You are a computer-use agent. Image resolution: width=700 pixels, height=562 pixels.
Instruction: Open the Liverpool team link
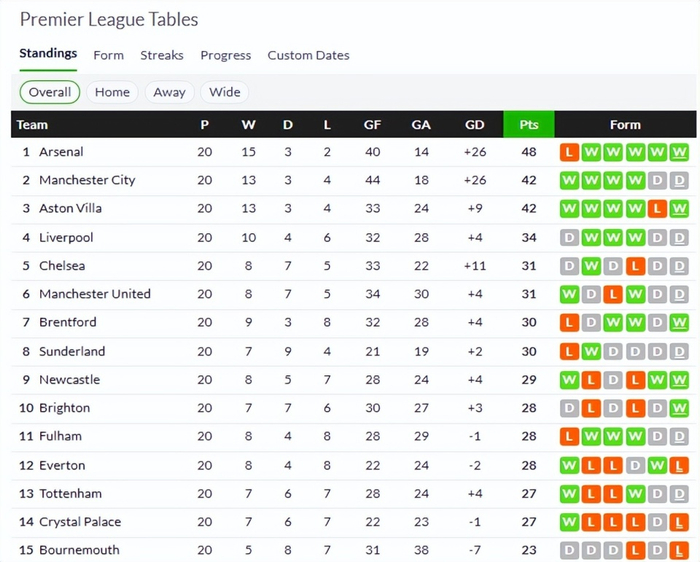(x=66, y=238)
